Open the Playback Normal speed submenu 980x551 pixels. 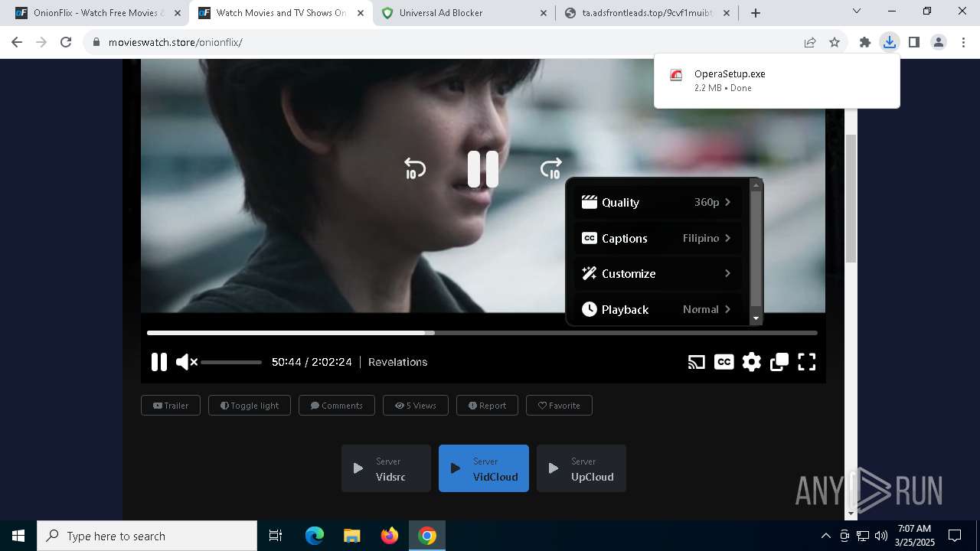658,309
